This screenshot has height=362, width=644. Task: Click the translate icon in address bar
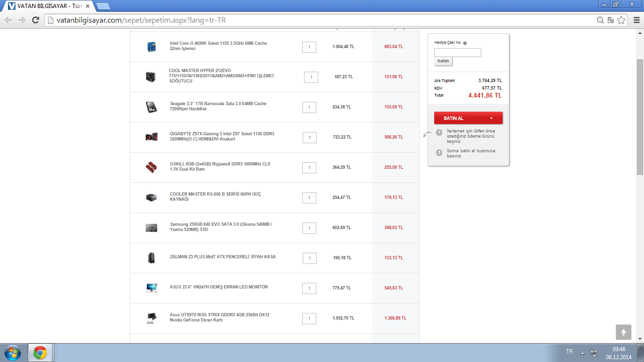click(x=611, y=20)
